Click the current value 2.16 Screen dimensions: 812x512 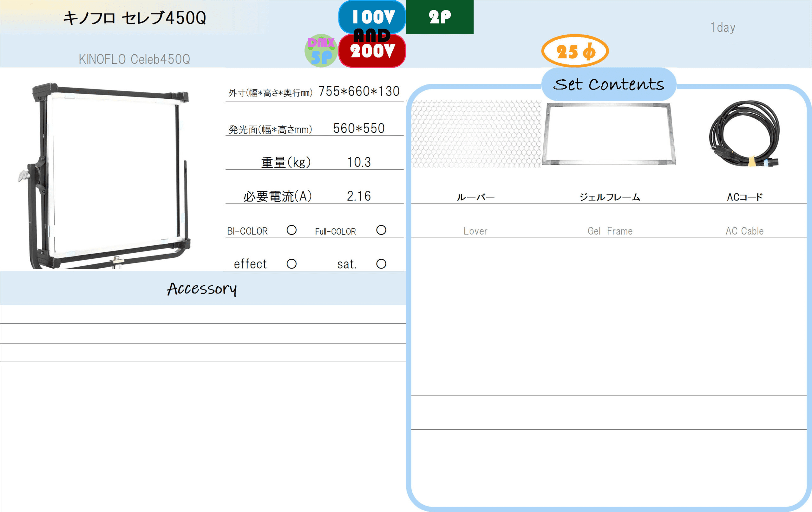[x=359, y=196]
